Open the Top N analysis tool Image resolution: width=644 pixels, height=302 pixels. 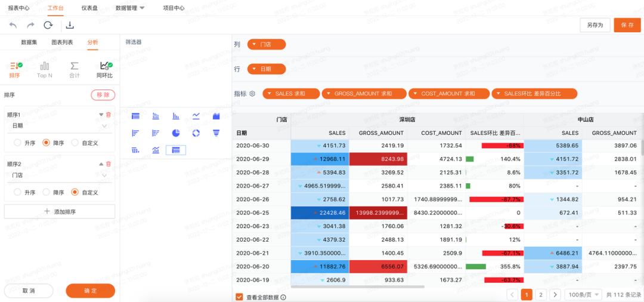point(44,70)
